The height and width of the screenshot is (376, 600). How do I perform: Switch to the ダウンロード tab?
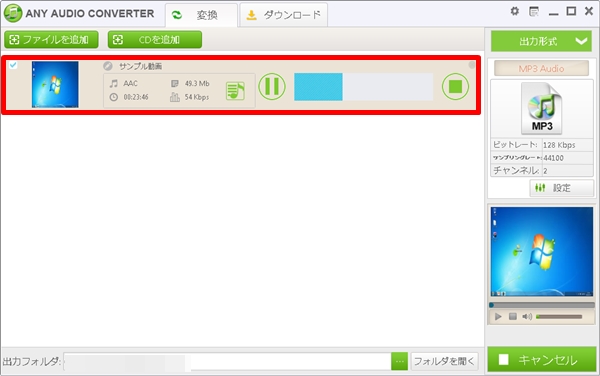(x=284, y=15)
